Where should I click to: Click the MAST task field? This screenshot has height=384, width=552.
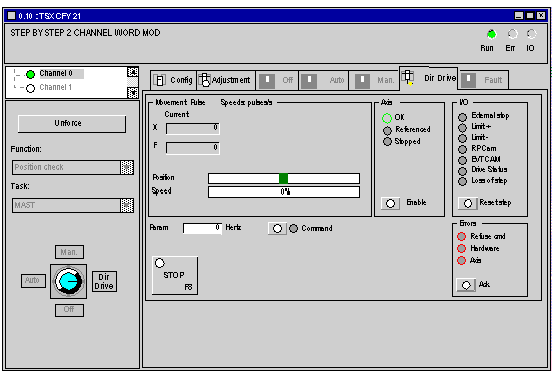click(x=66, y=205)
